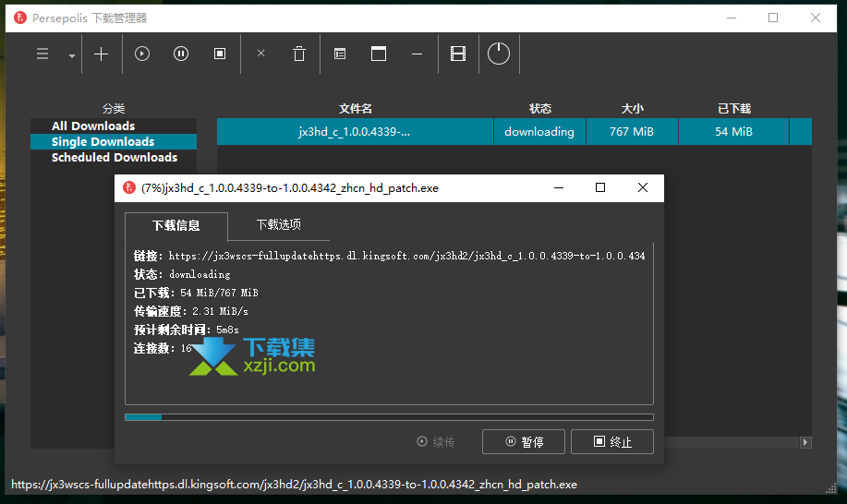Close the download progress dialog

642,187
